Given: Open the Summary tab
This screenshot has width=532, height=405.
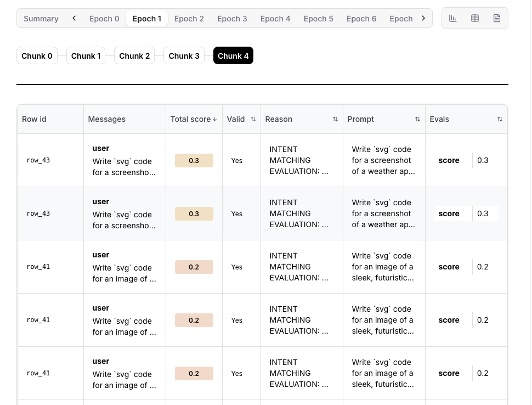Looking at the screenshot, I should 41,18.
